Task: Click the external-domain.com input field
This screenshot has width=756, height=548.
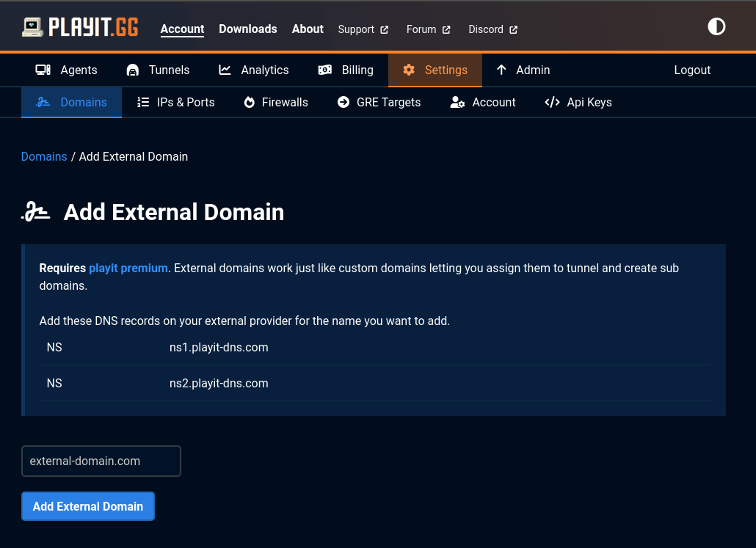Action: pyautogui.click(x=101, y=461)
